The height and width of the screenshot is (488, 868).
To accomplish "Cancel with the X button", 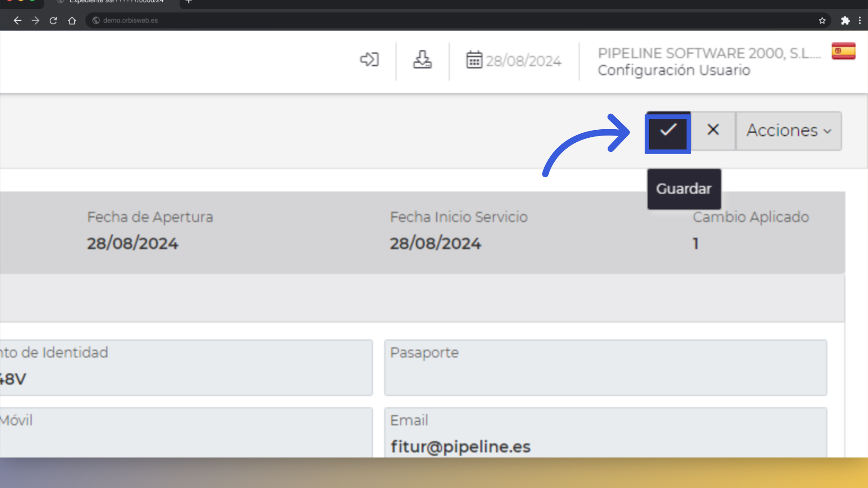I will (713, 130).
